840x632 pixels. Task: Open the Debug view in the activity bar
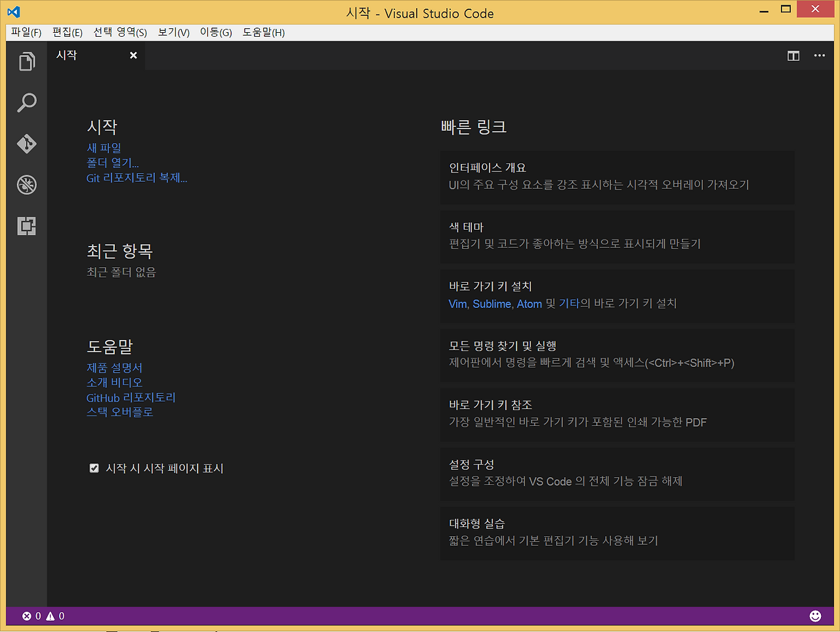point(26,184)
